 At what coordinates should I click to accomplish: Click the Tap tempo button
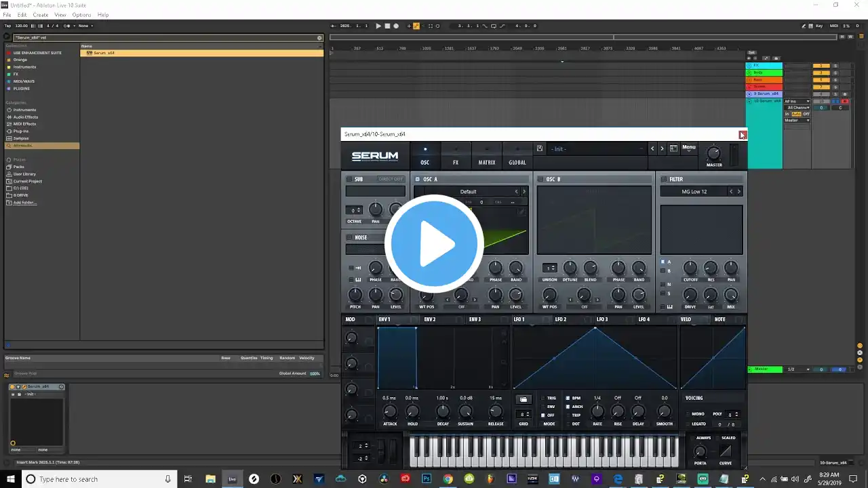[7, 26]
